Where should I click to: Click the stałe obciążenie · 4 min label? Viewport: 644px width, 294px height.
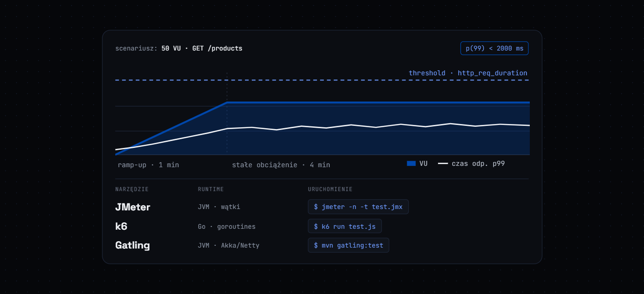pos(281,165)
